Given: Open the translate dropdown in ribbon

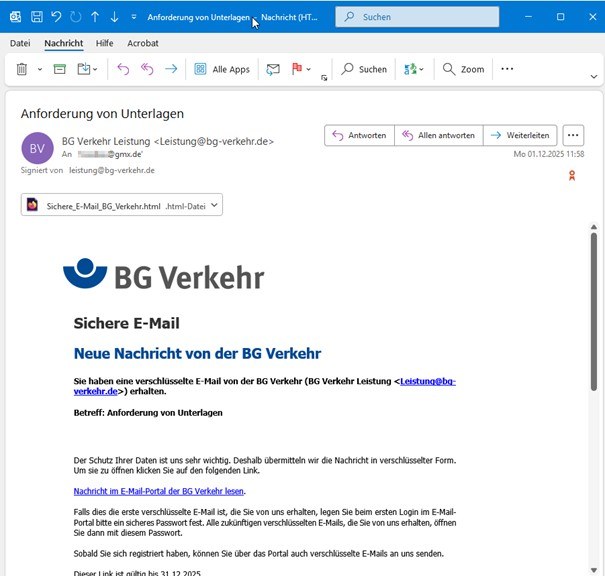Looking at the screenshot, I should (414, 69).
